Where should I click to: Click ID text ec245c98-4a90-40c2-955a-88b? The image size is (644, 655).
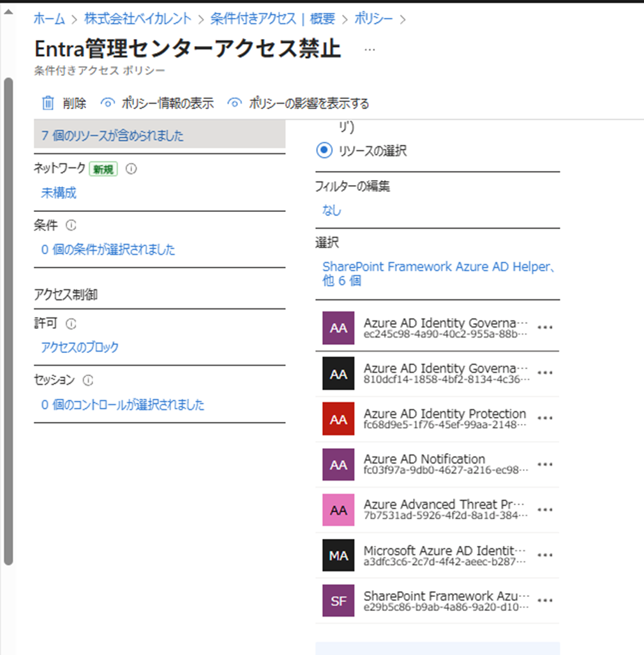(446, 334)
